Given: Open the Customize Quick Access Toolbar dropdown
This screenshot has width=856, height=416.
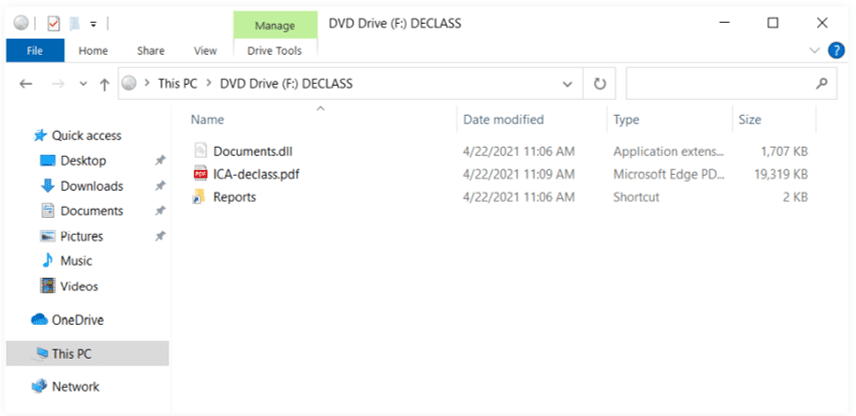Looking at the screenshot, I should tap(93, 23).
